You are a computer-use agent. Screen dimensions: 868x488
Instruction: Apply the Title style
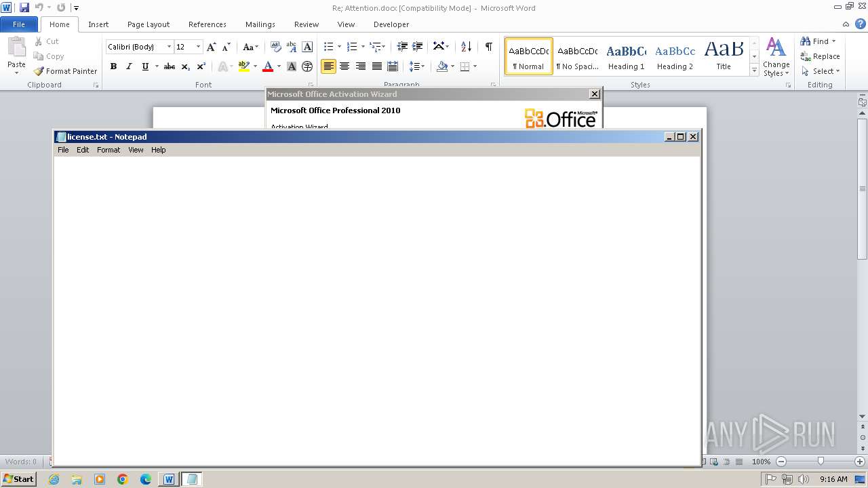[x=724, y=56]
